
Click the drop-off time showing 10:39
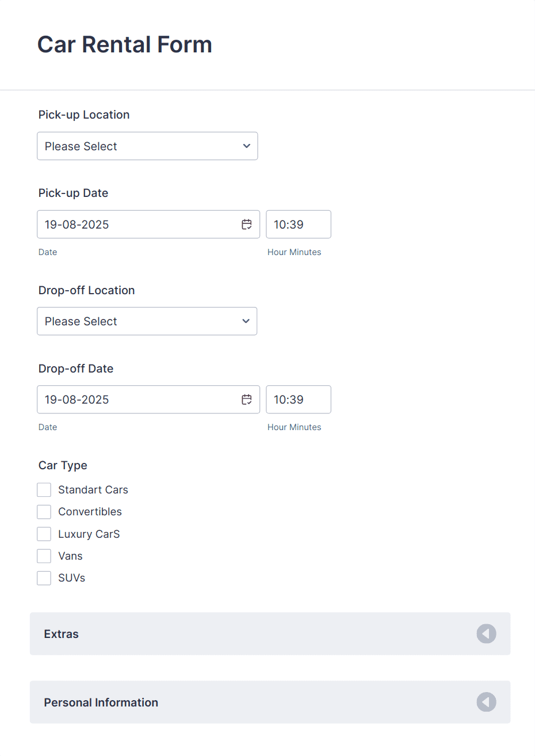pos(298,399)
